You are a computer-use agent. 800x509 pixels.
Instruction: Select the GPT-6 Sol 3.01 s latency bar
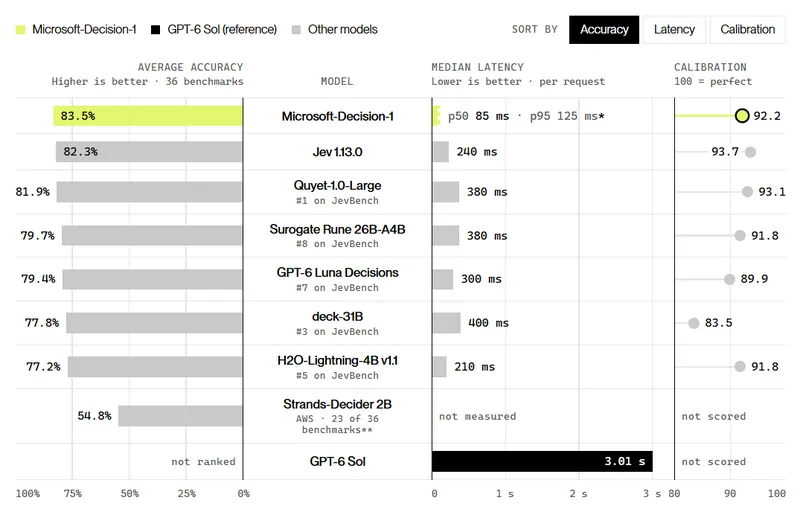pyautogui.click(x=542, y=461)
